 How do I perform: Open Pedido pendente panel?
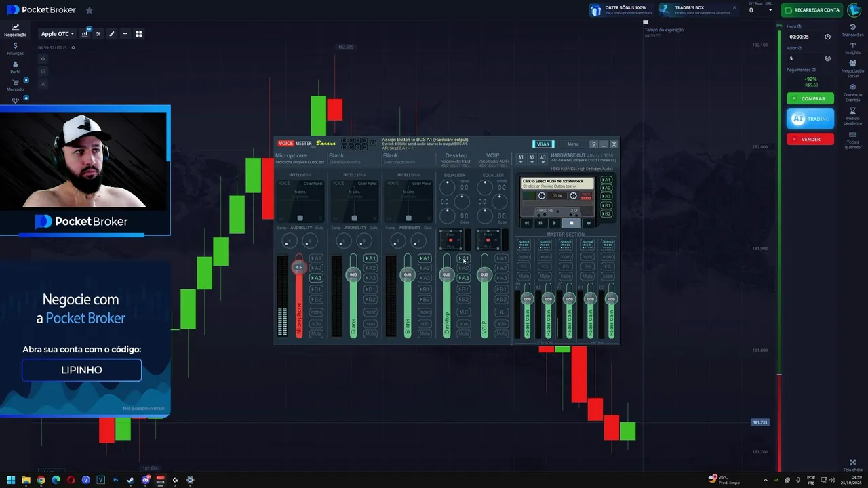click(852, 116)
